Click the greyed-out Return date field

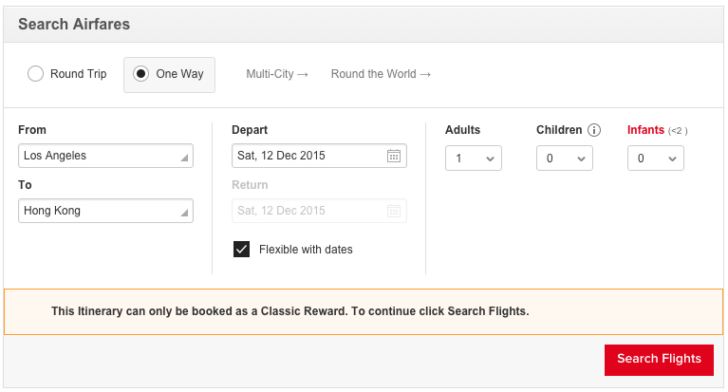point(319,211)
